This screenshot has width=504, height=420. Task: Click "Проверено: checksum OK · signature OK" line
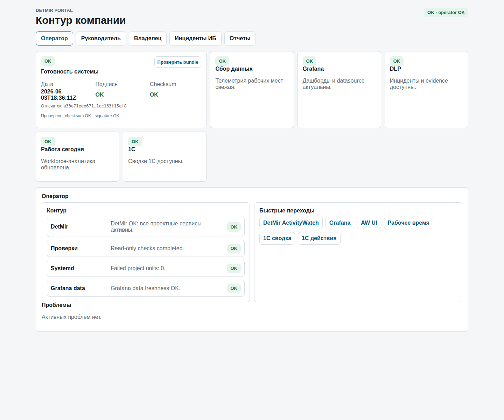[80, 116]
